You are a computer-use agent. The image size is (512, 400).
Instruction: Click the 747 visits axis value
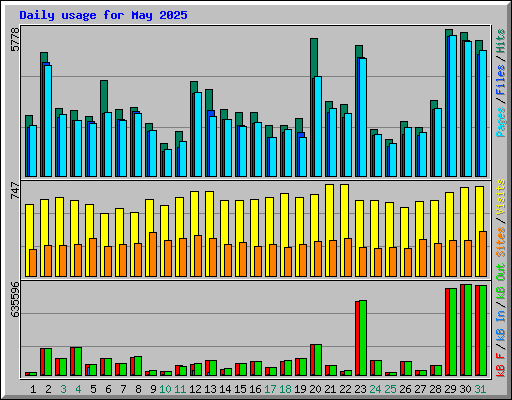[15, 190]
